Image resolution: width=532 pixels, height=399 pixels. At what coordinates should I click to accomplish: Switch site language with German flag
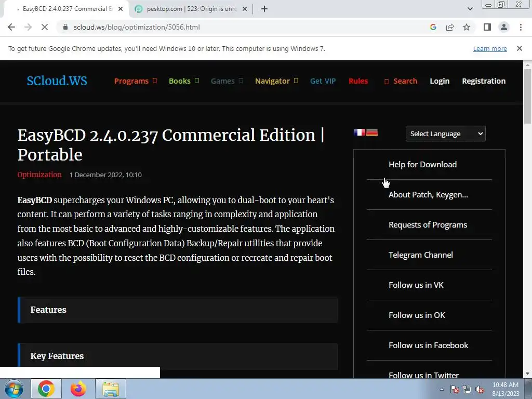[x=372, y=132]
